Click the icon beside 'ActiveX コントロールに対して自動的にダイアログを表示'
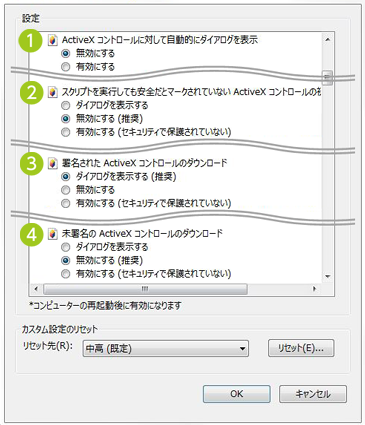This screenshot has height=425, width=365. [x=52, y=40]
